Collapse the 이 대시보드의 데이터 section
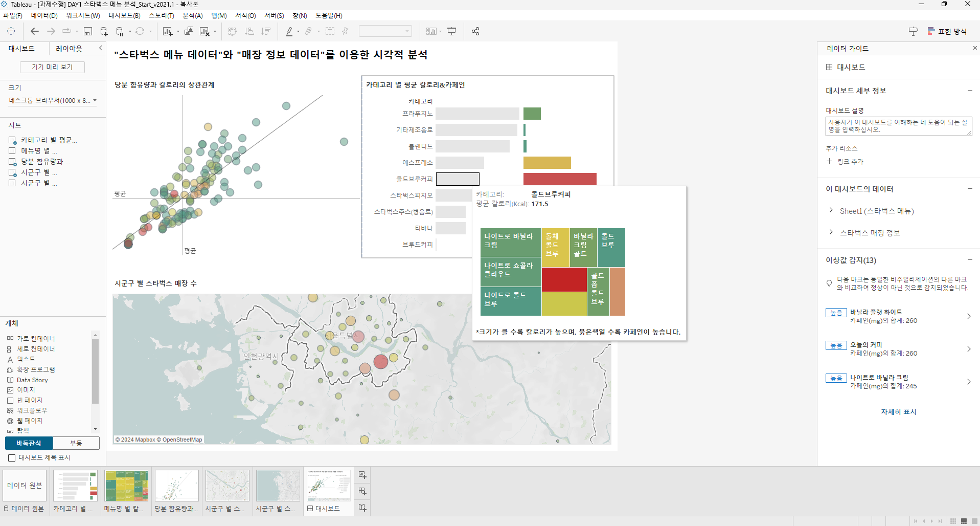This screenshot has height=526, width=980. [970, 189]
